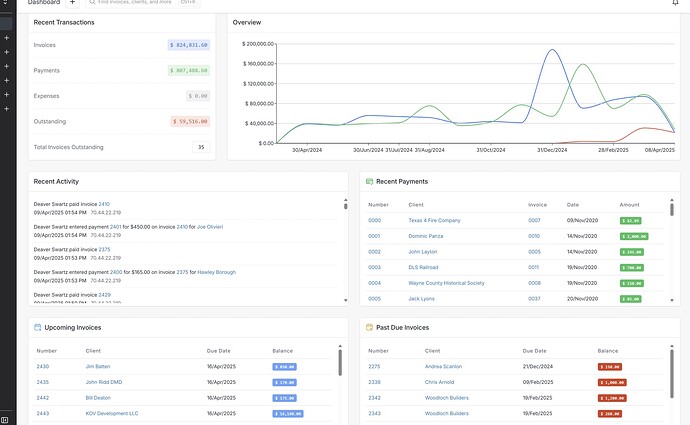Image resolution: width=690 pixels, height=425 pixels.
Task: Open Andrea Scanlon client link
Action: [x=443, y=366]
